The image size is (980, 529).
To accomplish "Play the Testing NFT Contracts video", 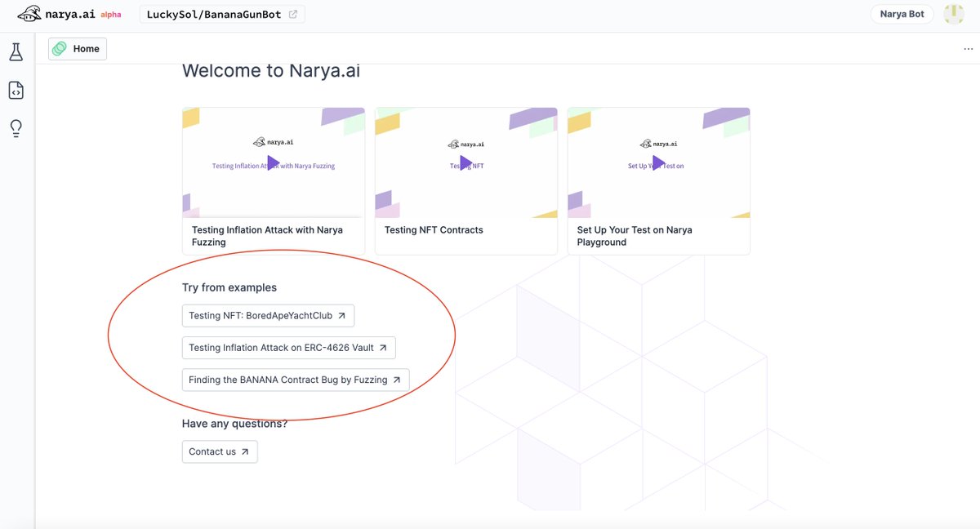I will [x=465, y=162].
